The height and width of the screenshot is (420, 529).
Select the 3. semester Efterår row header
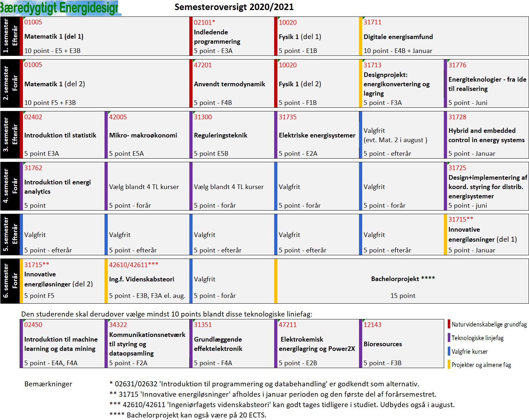point(10,135)
